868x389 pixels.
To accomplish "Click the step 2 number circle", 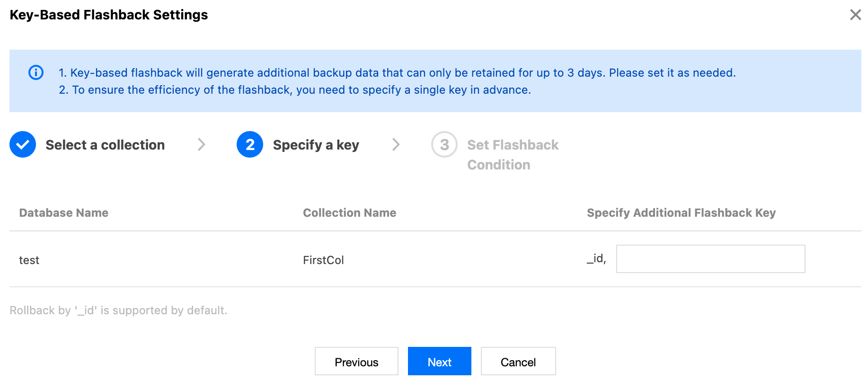I will 250,144.
